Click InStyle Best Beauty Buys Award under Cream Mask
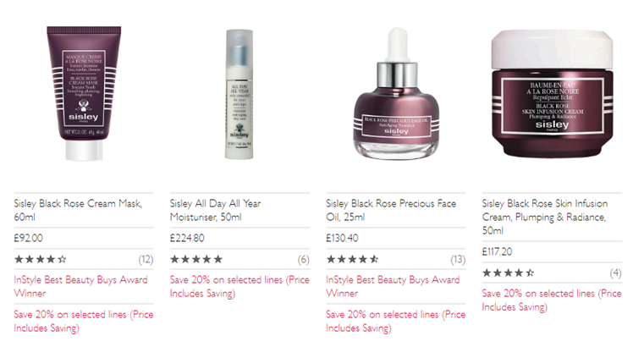Screen dimensions: 644x347 point(81,286)
